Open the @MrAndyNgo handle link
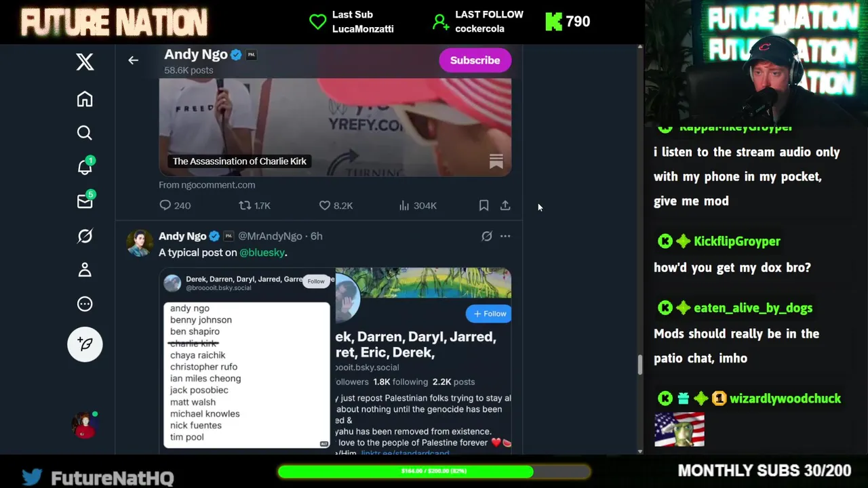Screen dimensions: 868x488 click(x=270, y=236)
